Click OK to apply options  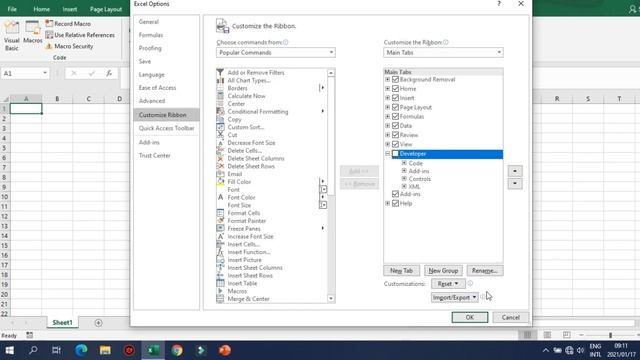[x=469, y=317]
